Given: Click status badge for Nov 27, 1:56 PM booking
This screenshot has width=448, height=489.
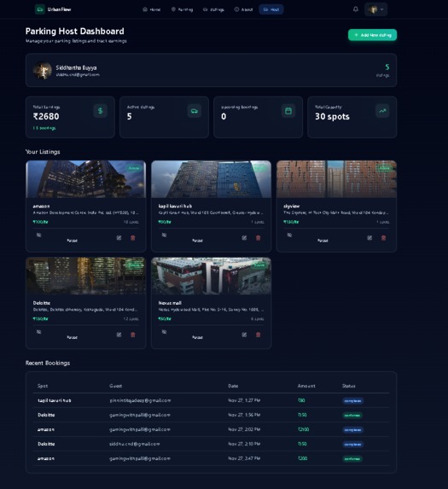Looking at the screenshot, I should (352, 416).
